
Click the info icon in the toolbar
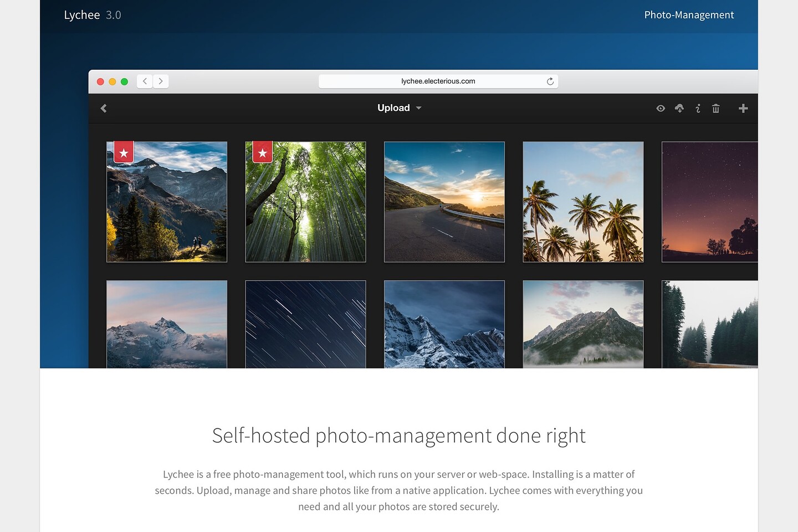pos(697,108)
